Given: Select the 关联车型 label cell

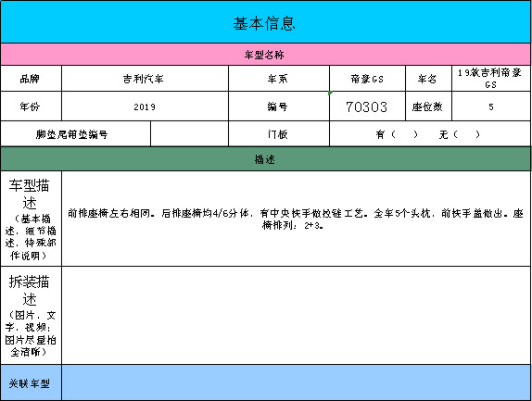Looking at the screenshot, I should [31, 382].
